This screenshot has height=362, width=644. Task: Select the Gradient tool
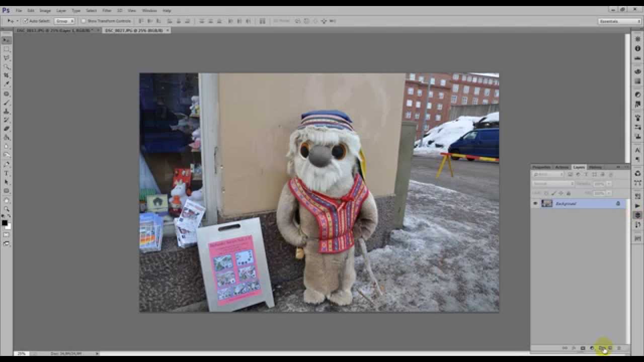coord(7,137)
